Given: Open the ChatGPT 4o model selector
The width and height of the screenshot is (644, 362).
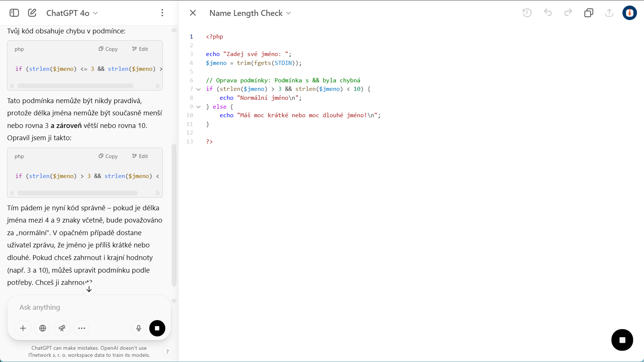Looking at the screenshot, I should click(72, 13).
